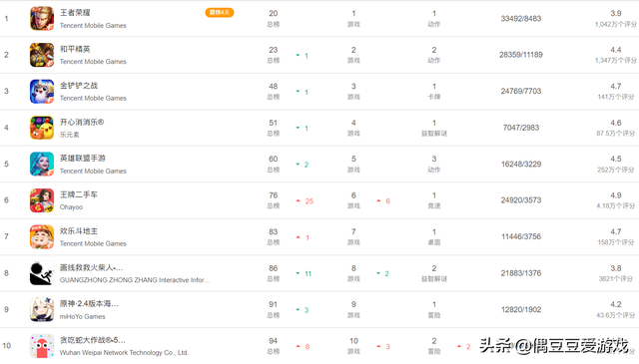
Task: Click the orange badge beside 王者荣耀
Action: (x=220, y=13)
